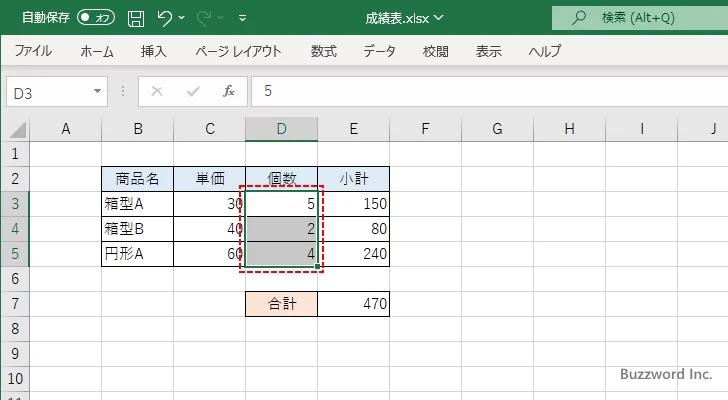Screen dimensions: 728x400
Task: Click the Cancel (X) formula bar icon
Action: 157,91
